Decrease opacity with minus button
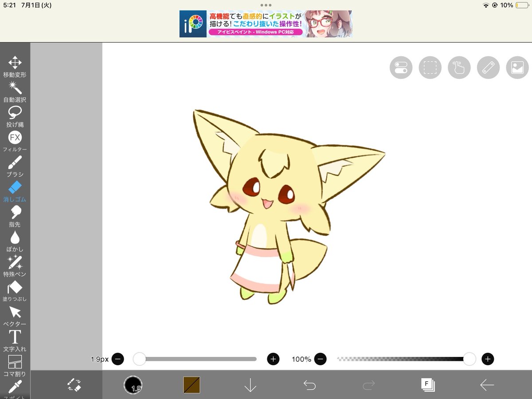The image size is (532, 399). tap(321, 359)
